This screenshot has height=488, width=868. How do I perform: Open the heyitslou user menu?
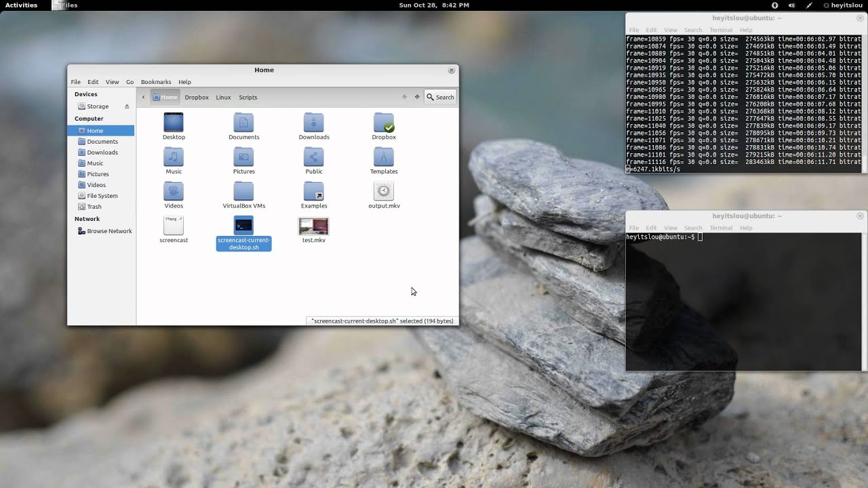coord(843,5)
